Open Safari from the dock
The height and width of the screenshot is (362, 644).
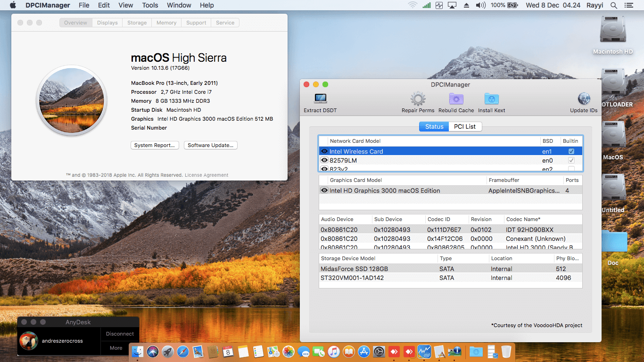click(x=183, y=352)
